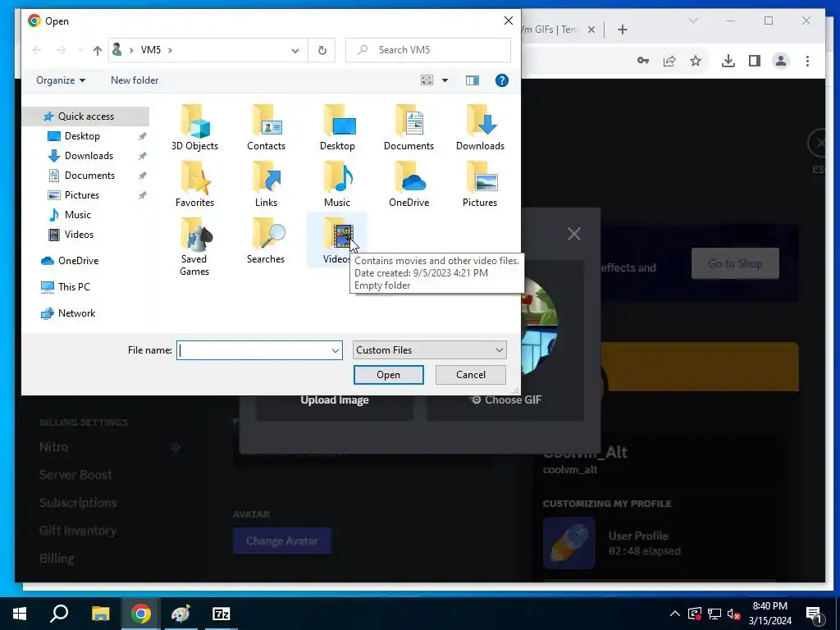Open taskbar search magnifier
This screenshot has height=630, width=840.
[x=59, y=614]
